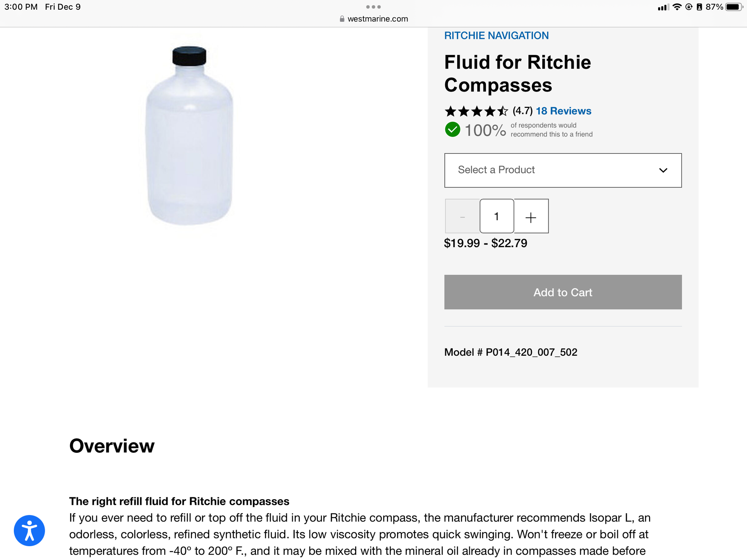Increase quantity with the plus button
The height and width of the screenshot is (560, 747).
(x=531, y=217)
